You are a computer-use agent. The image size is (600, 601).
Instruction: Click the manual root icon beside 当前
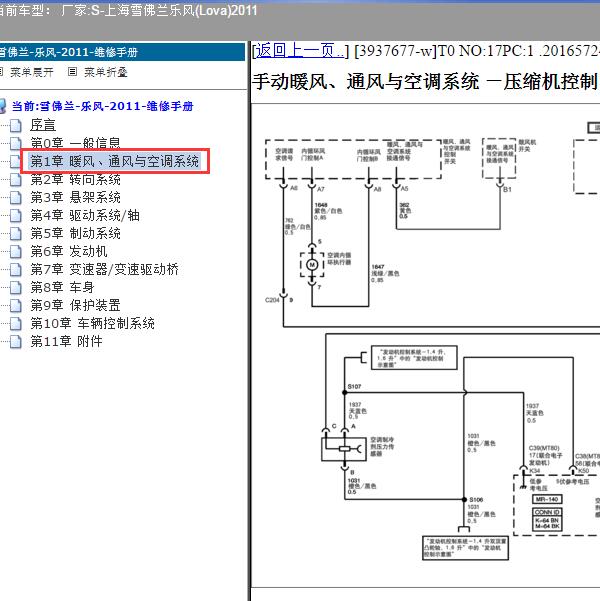pyautogui.click(x=3, y=106)
